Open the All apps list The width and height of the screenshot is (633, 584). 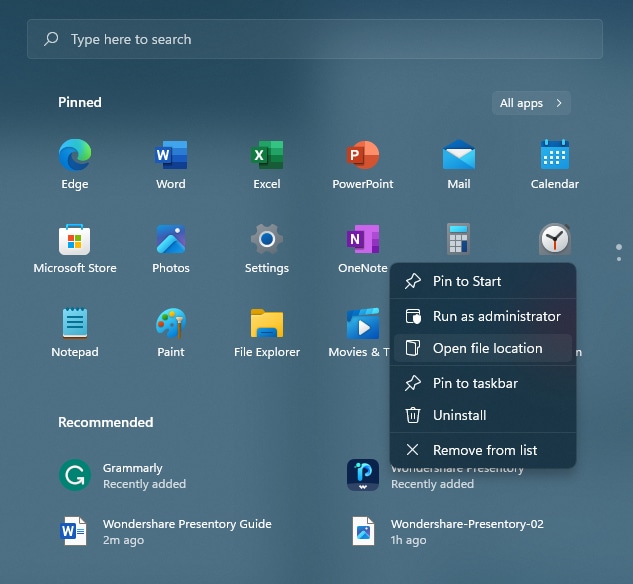pos(531,103)
